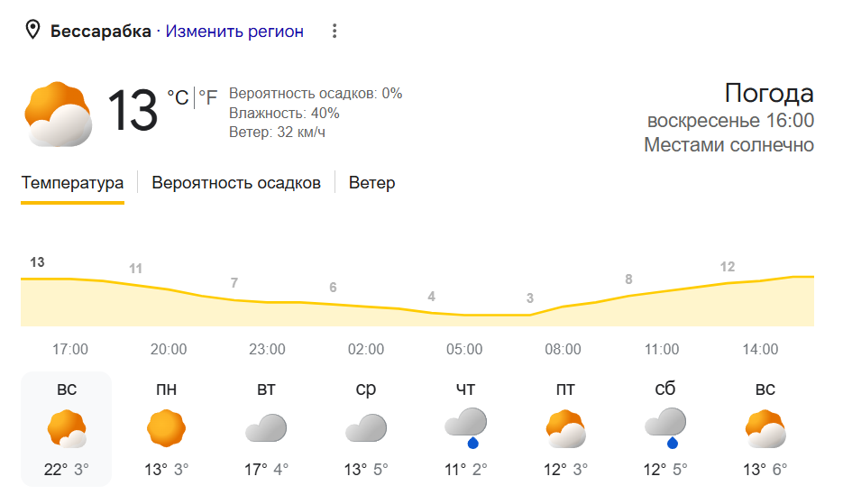
Task: Switch temperature unit to Fahrenheit
Action: coord(208,97)
